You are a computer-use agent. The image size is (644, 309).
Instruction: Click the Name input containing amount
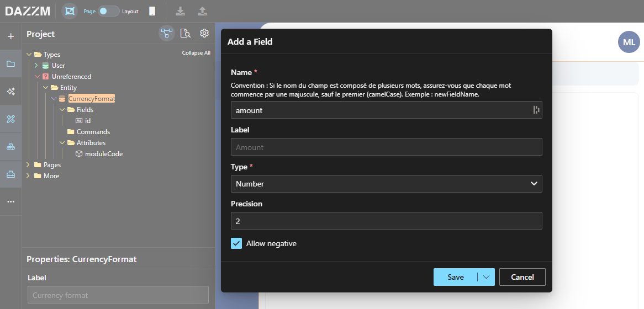tap(387, 110)
